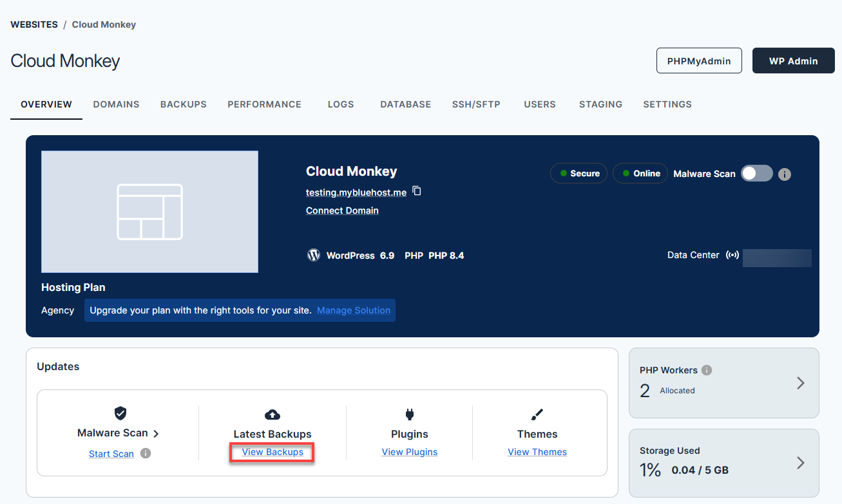Click the website preview thumbnail

[x=149, y=211]
